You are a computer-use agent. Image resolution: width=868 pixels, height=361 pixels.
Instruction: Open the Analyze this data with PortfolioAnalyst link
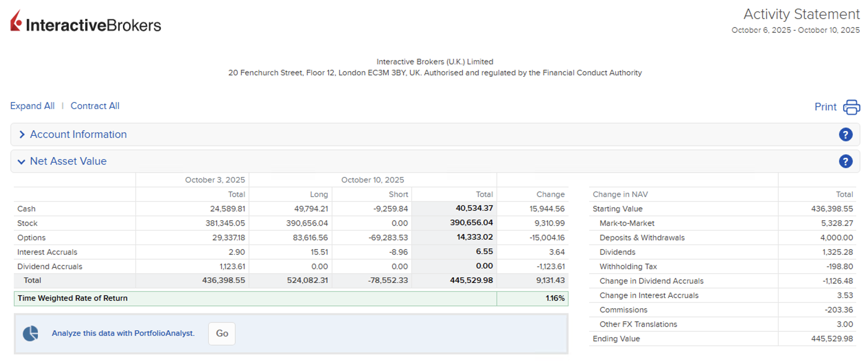pos(123,333)
